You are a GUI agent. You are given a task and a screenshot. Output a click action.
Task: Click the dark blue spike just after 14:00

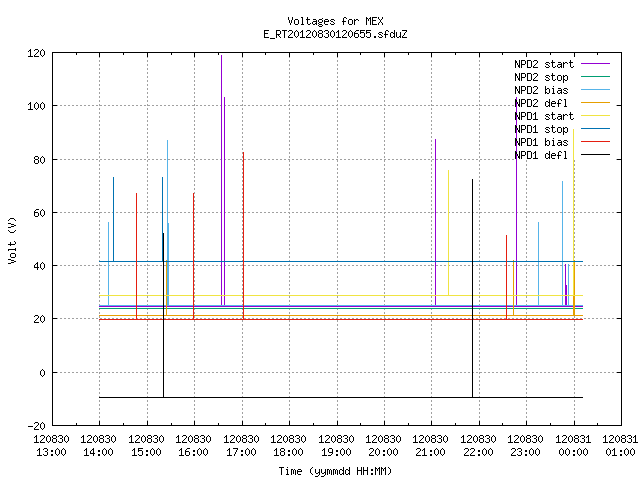(113, 219)
